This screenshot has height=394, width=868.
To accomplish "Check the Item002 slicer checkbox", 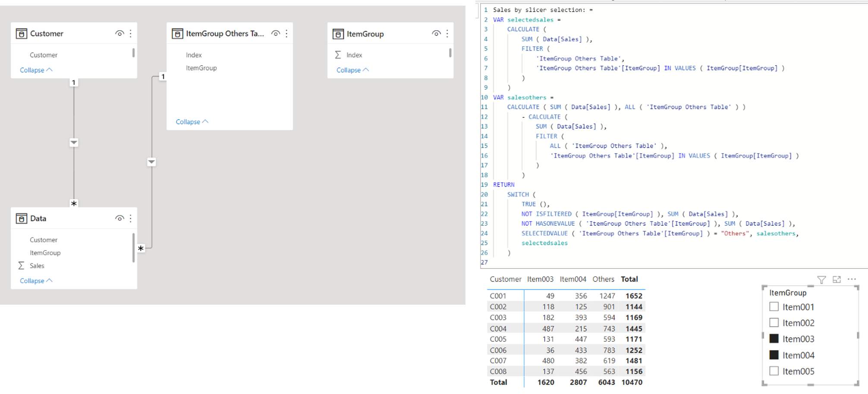I will coord(774,322).
